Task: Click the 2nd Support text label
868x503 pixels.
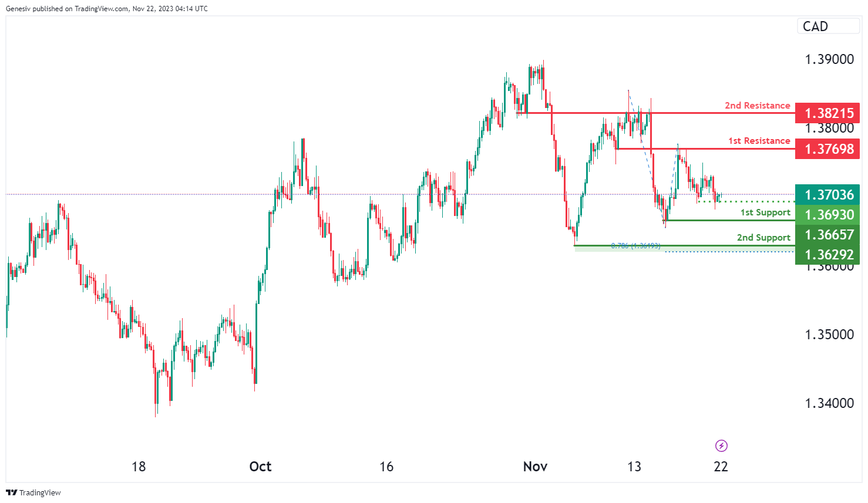Action: coord(763,238)
